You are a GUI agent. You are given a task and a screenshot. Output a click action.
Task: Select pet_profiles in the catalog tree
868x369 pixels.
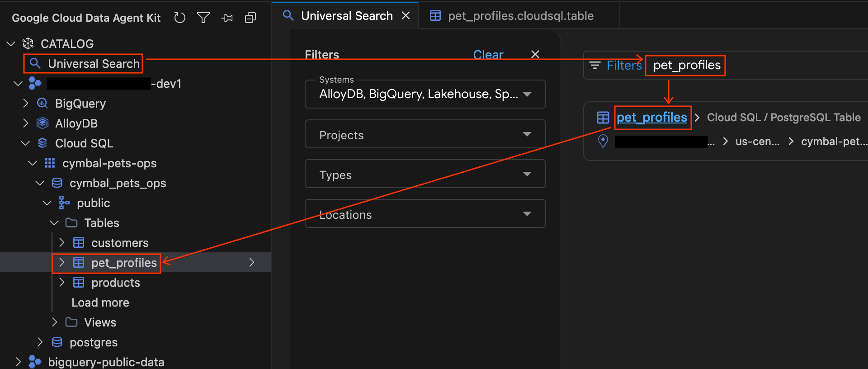point(124,263)
